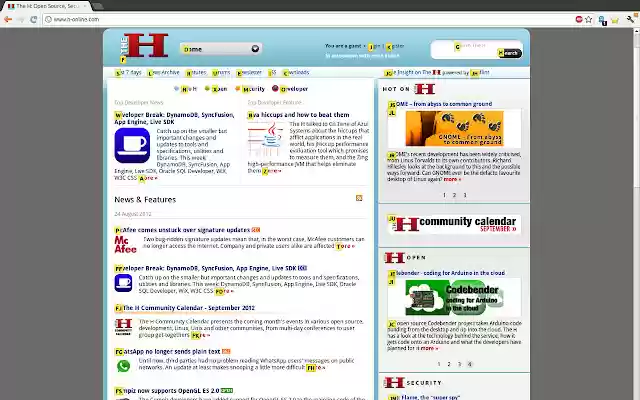Click The H logo in the header
The image size is (640, 400).
pos(144,46)
